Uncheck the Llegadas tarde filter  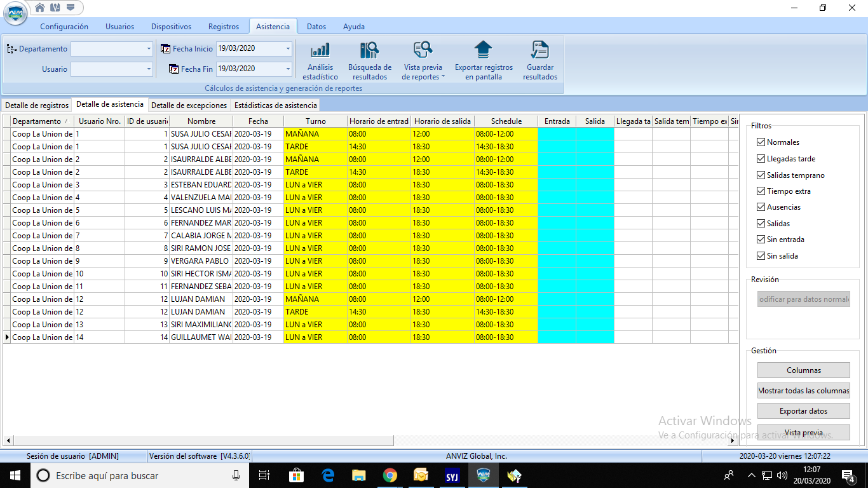761,159
